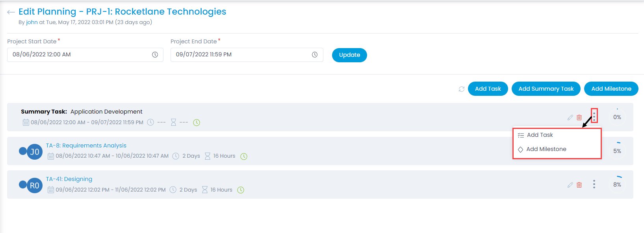The image size is (644, 233).
Task: Click the calendar icon on the TA-8 date range
Action: coord(51,156)
